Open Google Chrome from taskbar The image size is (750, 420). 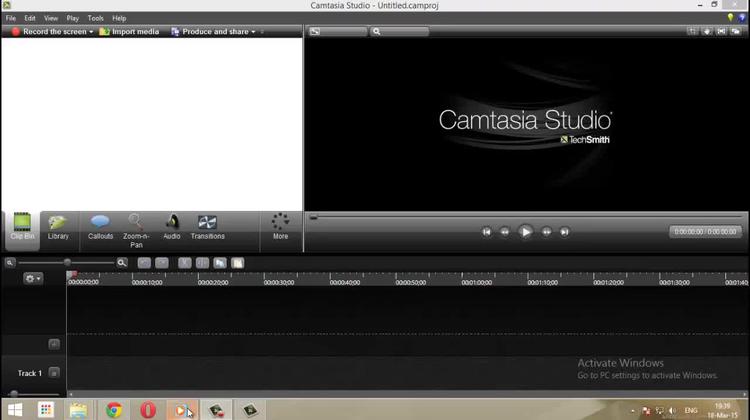(114, 410)
